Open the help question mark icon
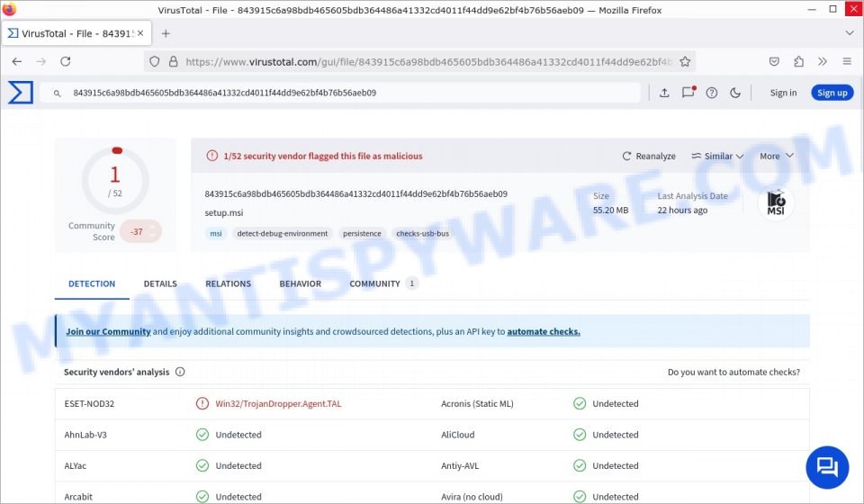The image size is (864, 504). [712, 93]
